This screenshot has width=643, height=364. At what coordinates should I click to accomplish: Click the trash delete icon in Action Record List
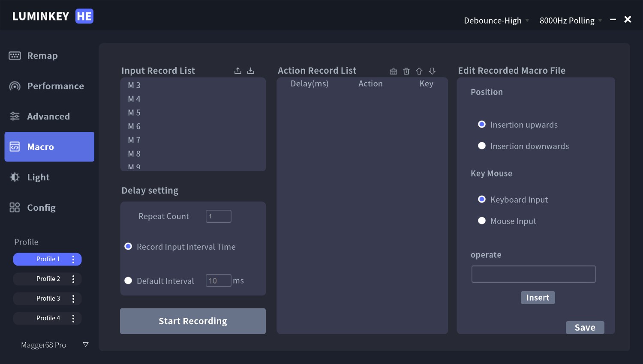[x=406, y=71]
